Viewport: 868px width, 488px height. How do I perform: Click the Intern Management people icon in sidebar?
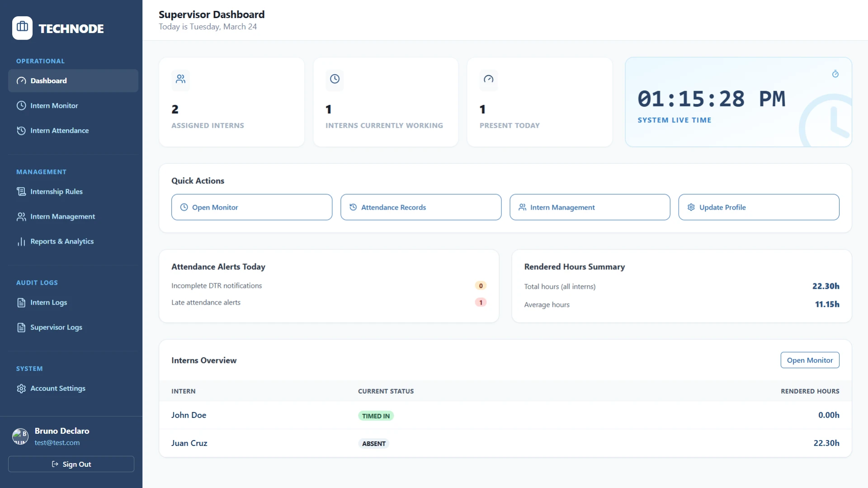pyautogui.click(x=21, y=216)
